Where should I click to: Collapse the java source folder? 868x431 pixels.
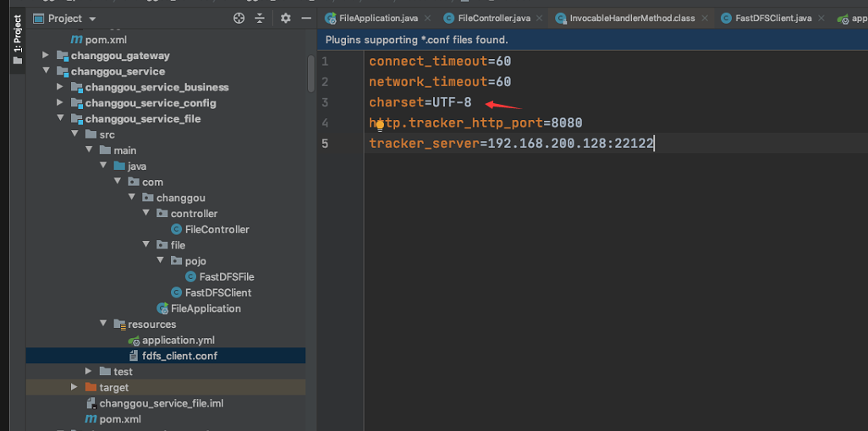[103, 166]
